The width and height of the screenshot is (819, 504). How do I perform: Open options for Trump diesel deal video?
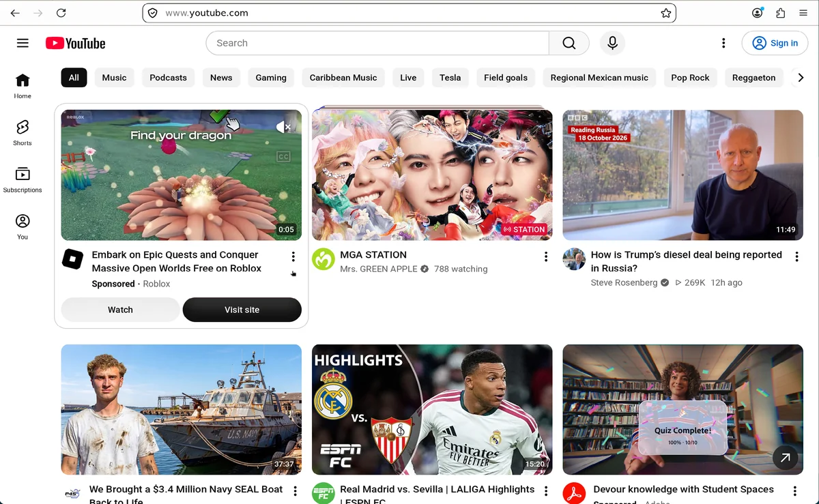[796, 256]
